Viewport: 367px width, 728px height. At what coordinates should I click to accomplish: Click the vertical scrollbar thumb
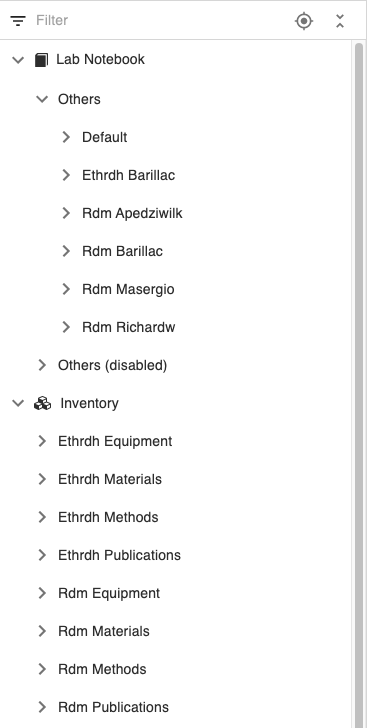click(x=359, y=385)
